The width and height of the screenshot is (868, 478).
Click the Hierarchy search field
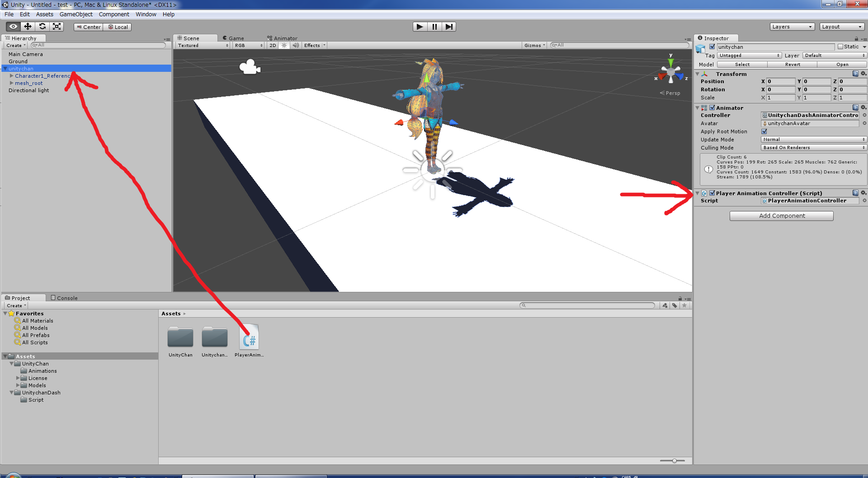point(98,45)
